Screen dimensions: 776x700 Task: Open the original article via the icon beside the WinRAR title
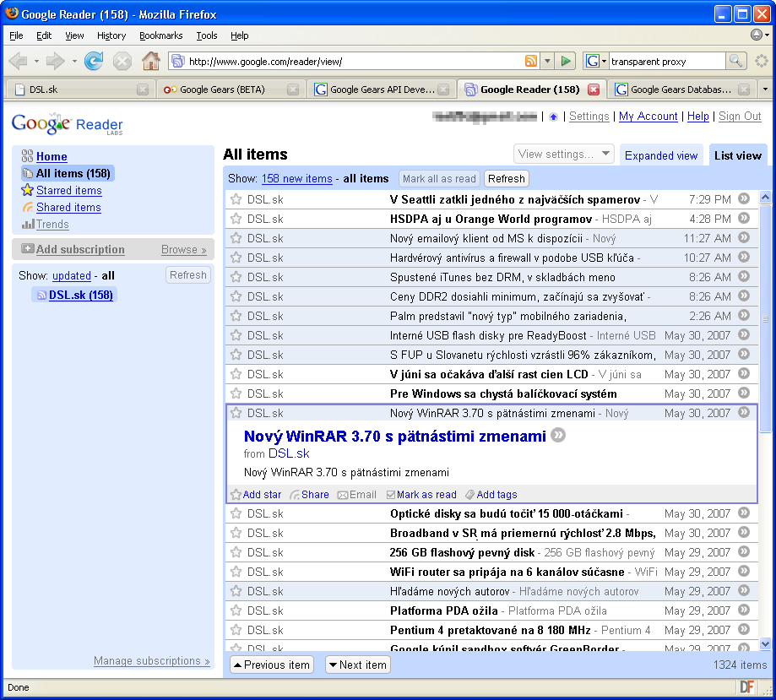558,435
